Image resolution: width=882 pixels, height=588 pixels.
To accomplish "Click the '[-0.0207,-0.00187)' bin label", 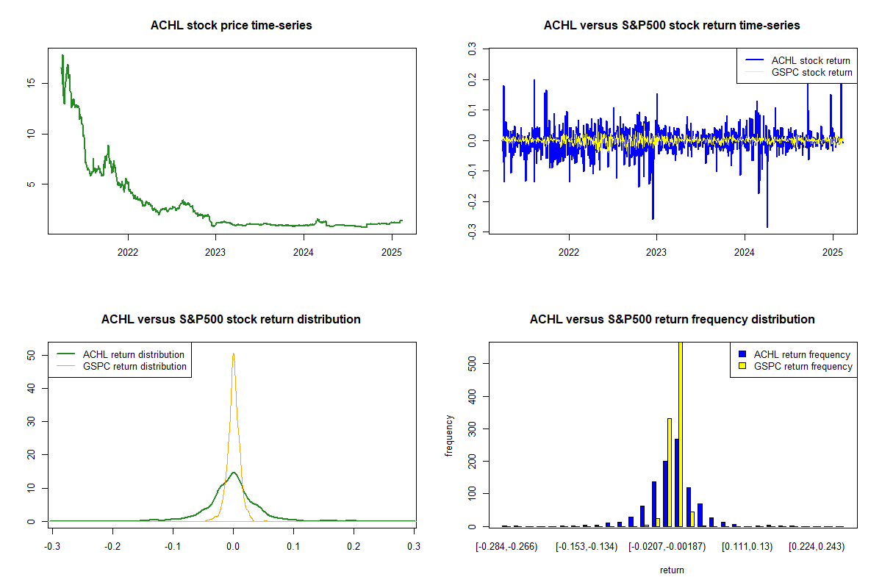I will 667,547.
